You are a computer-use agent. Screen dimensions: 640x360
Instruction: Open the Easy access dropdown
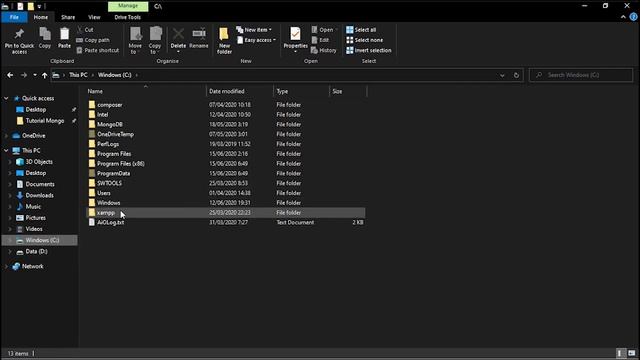click(x=256, y=40)
